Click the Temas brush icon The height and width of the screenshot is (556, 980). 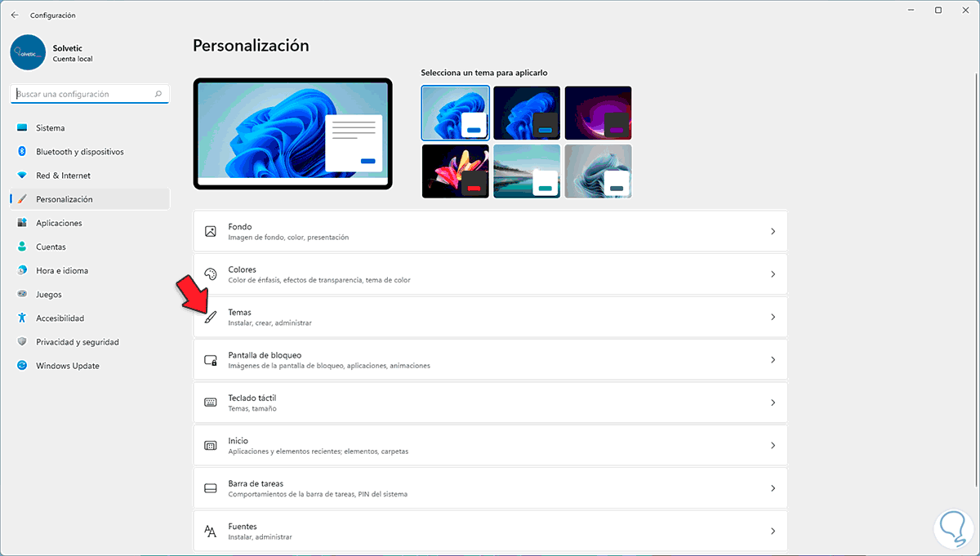210,317
